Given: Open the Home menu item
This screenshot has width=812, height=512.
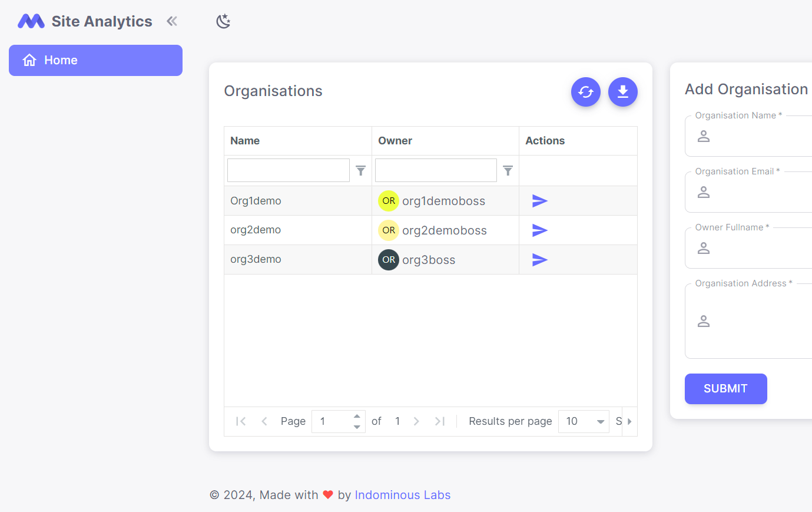Looking at the screenshot, I should [95, 61].
